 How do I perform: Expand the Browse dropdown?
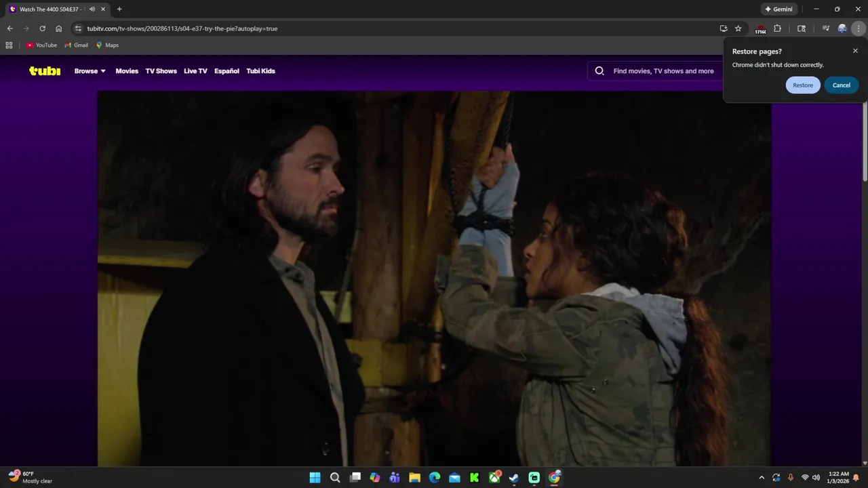[90, 70]
